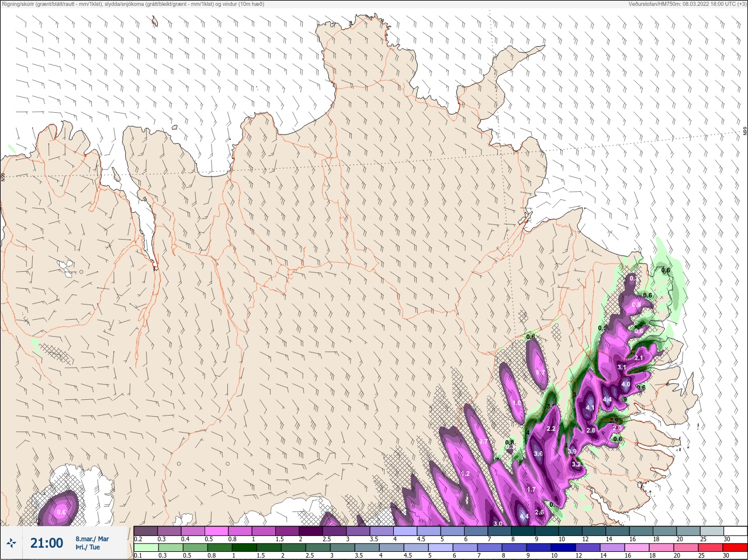Pick the dusky purple 0.2 legend swatch
Viewport: 748px width, 560px height.
146,531
